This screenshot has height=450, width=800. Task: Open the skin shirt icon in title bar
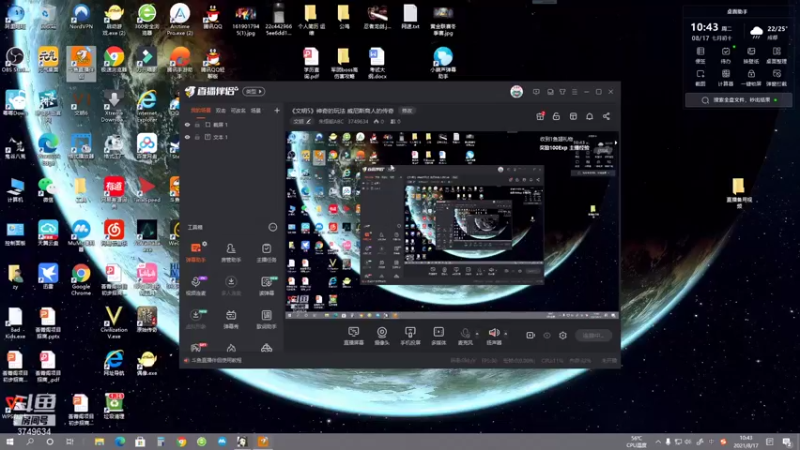tap(562, 92)
